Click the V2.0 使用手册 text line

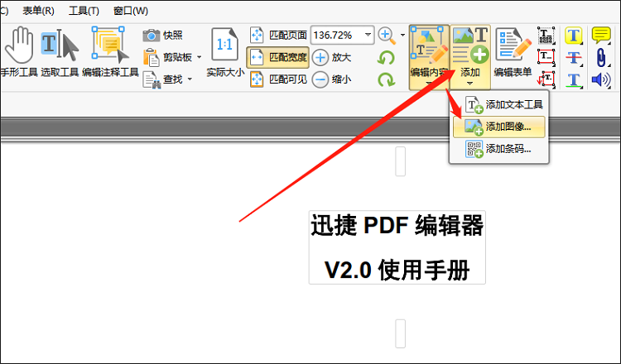[397, 271]
